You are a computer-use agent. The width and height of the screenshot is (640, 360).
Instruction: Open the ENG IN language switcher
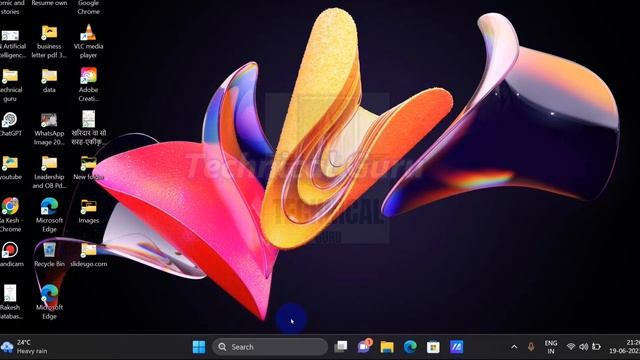(x=551, y=347)
